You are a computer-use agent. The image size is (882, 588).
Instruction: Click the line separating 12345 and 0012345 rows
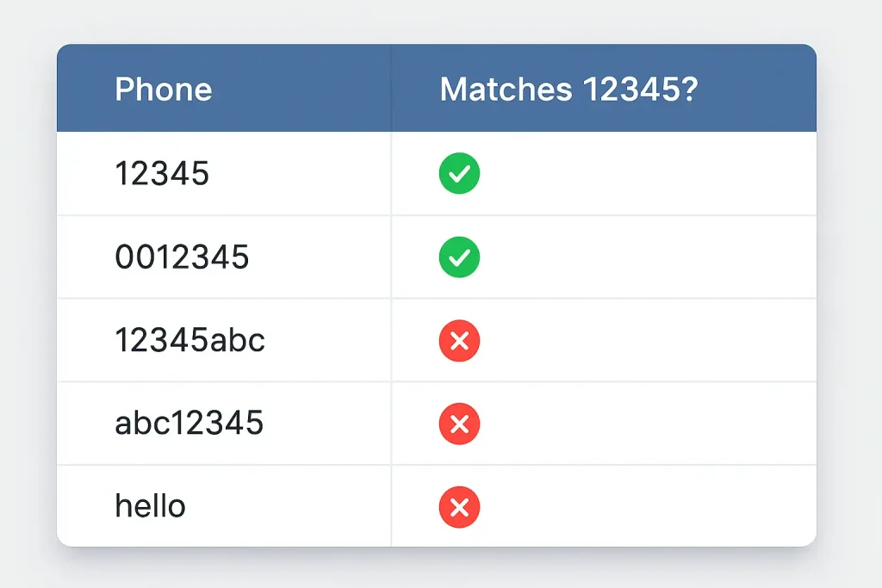tap(437, 214)
